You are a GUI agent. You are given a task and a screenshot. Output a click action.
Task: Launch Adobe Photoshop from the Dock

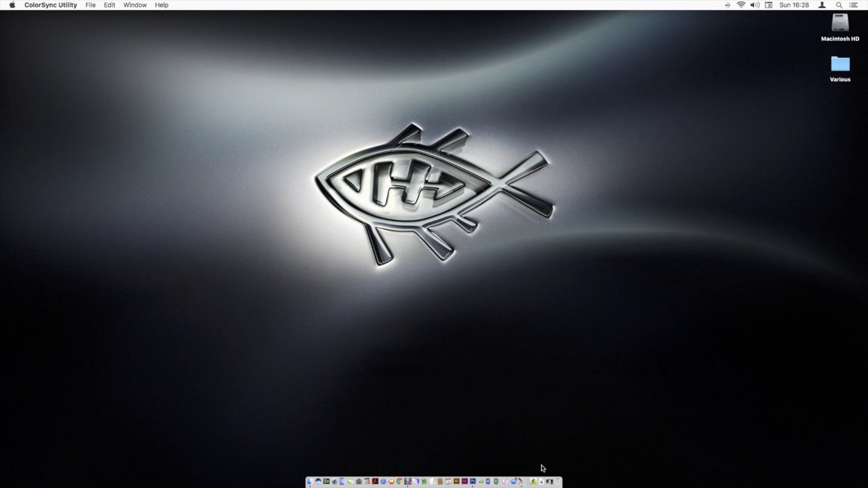473,481
